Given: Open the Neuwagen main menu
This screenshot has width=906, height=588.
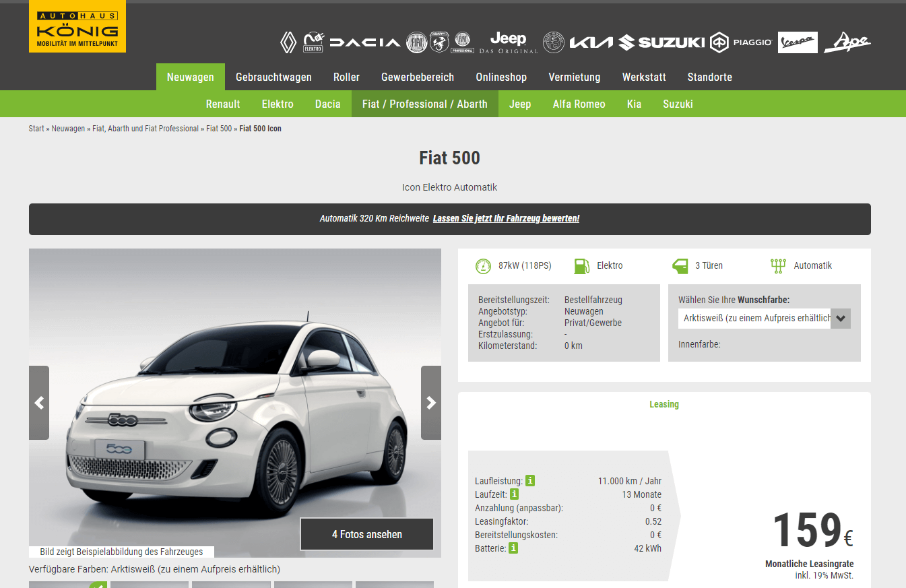Looking at the screenshot, I should click(x=191, y=77).
